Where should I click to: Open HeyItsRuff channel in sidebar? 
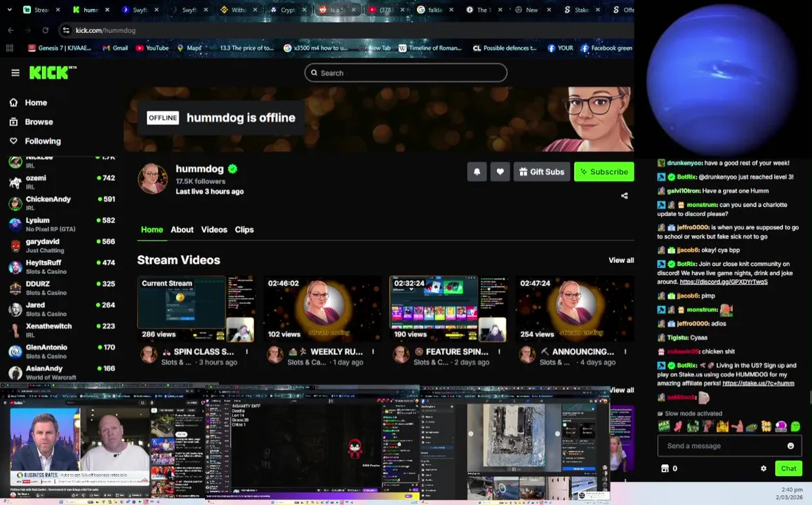(x=62, y=267)
